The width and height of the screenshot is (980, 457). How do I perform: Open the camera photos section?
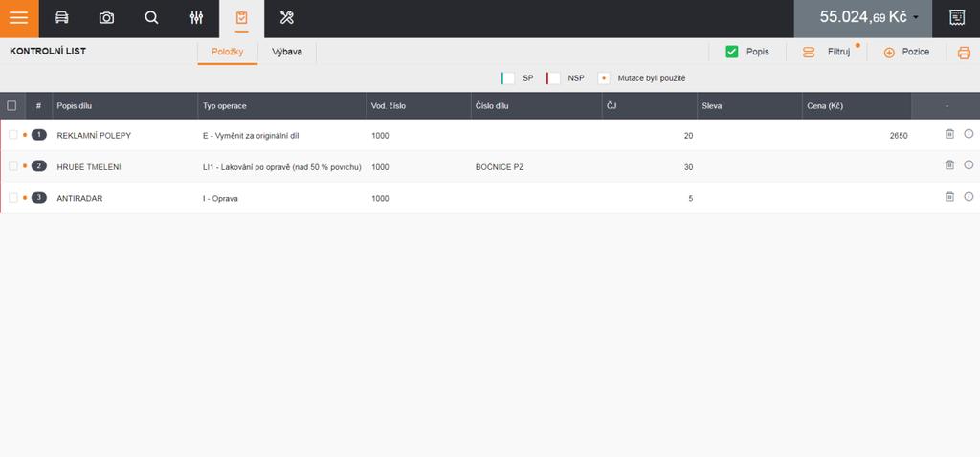point(107,18)
